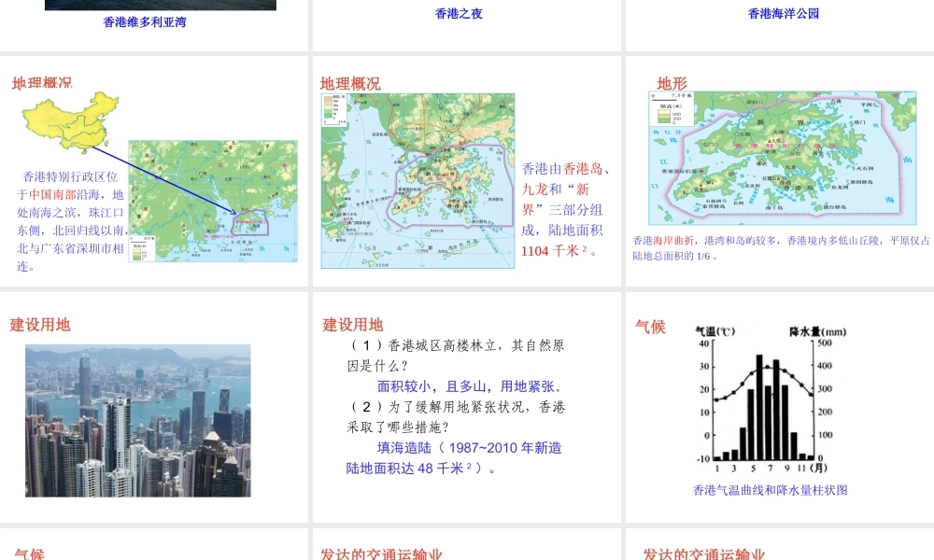Click the question （2）为了缓解用地紧张状况
Viewport: 934px width, 560px height.
click(457, 417)
